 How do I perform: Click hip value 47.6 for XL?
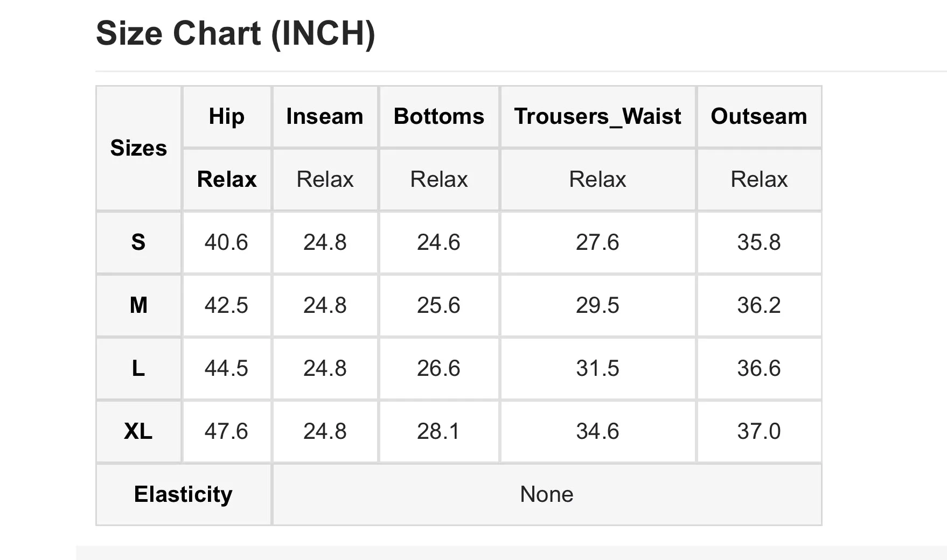pos(227,431)
